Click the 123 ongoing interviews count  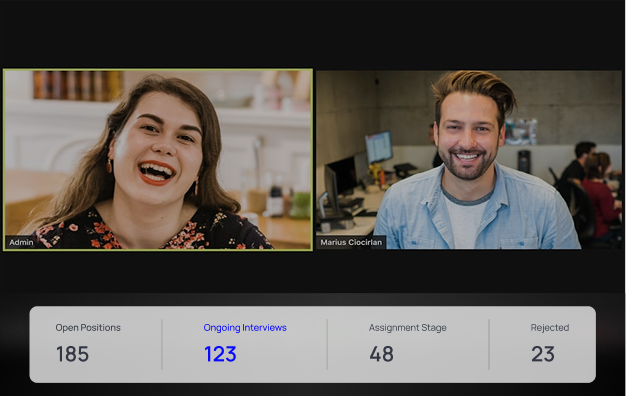[220, 354]
